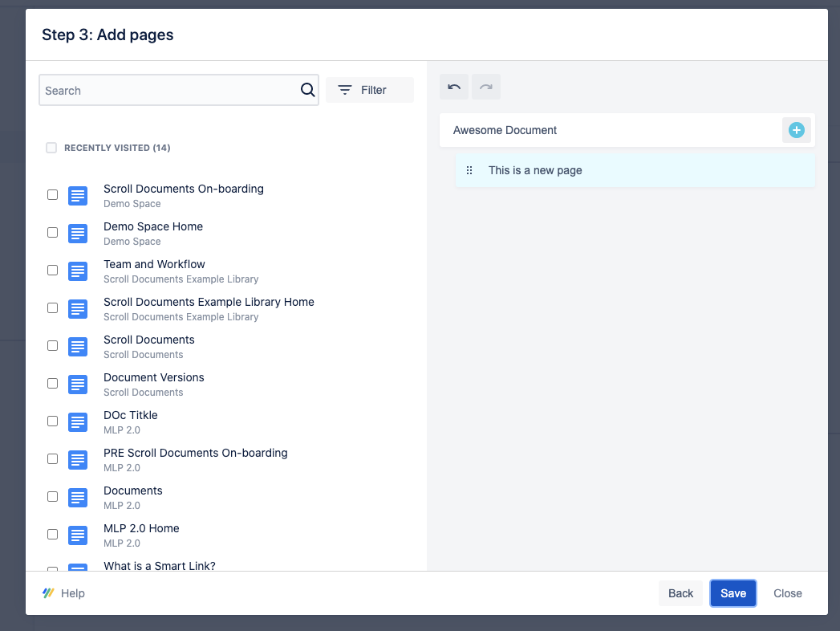
Task: Click the plus icon beside Awesome Document
Action: (x=796, y=130)
